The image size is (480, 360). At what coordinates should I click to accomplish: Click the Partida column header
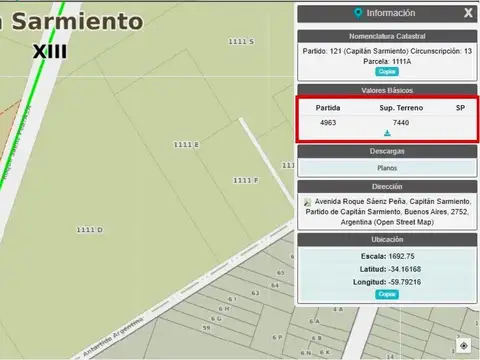pyautogui.click(x=328, y=108)
